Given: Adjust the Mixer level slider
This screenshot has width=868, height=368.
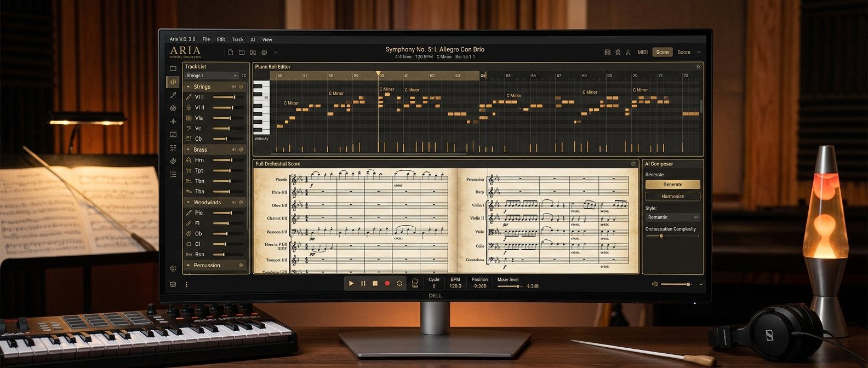Looking at the screenshot, I should [x=510, y=286].
